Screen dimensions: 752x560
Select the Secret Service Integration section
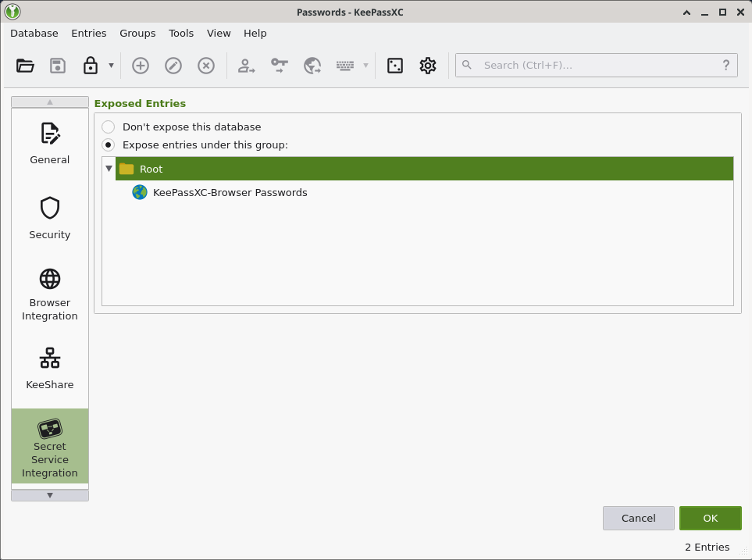[x=50, y=447]
